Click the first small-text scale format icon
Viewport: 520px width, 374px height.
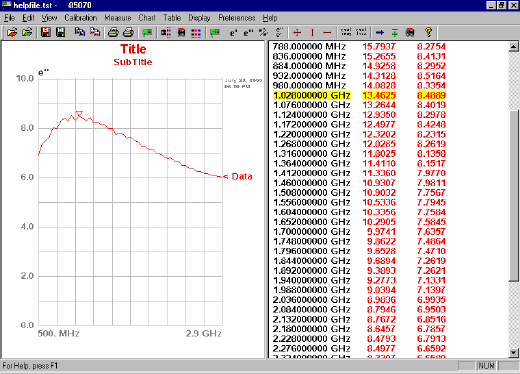pyautogui.click(x=346, y=32)
